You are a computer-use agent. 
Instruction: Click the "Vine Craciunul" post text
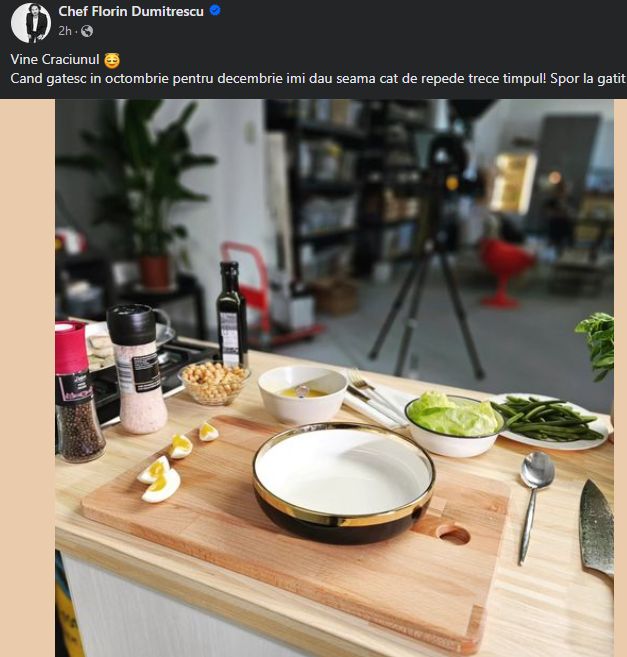pyautogui.click(x=55, y=59)
